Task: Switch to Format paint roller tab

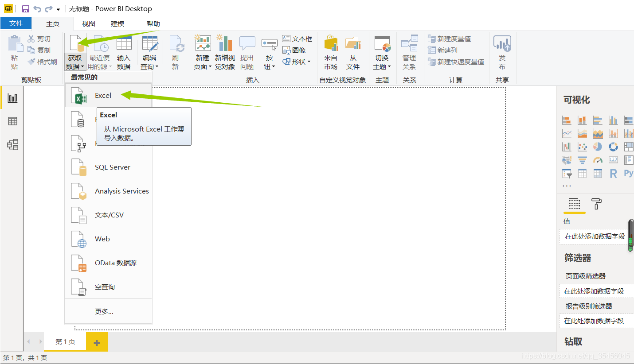Action: pos(596,204)
